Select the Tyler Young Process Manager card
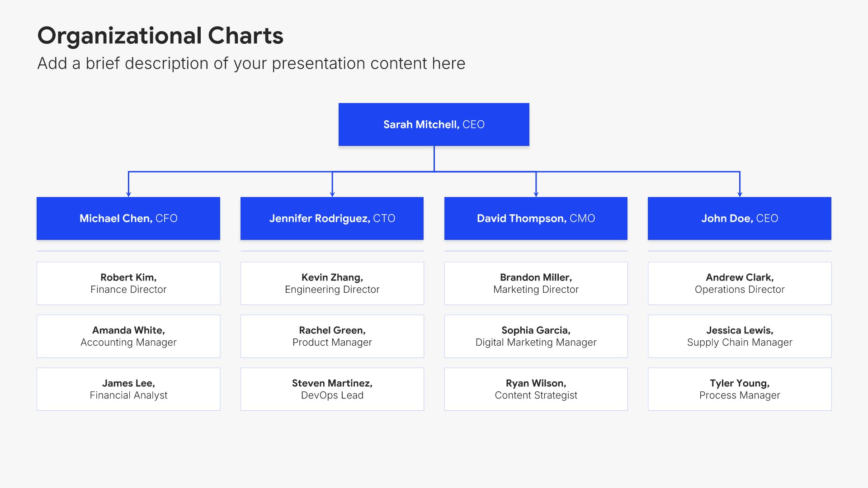 coord(739,389)
